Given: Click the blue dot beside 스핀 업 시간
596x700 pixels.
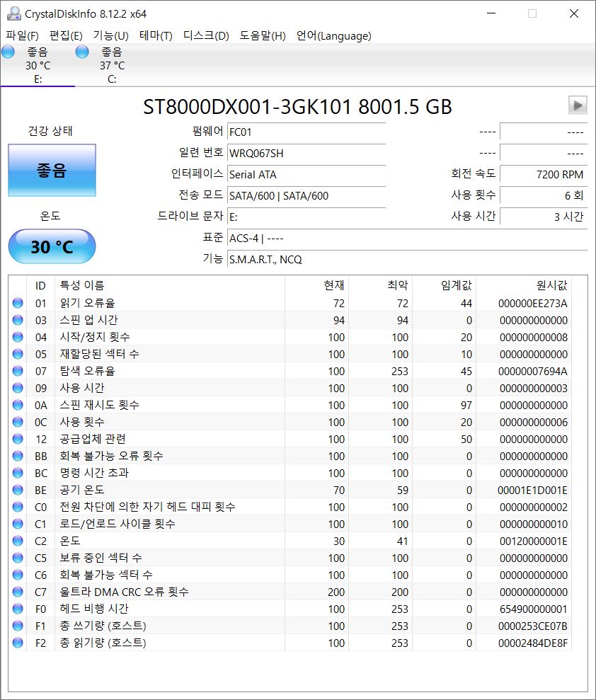Looking at the screenshot, I should [18, 320].
